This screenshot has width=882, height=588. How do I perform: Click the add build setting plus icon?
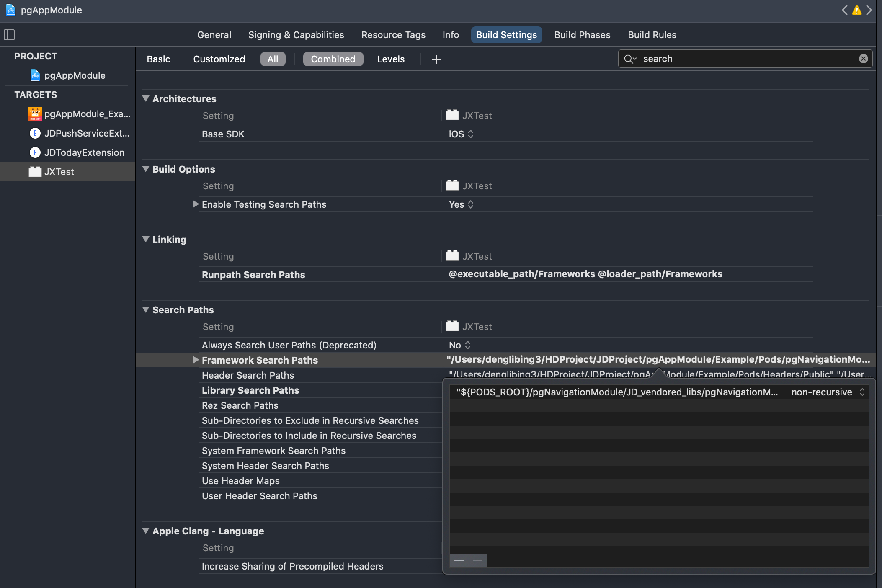(436, 59)
